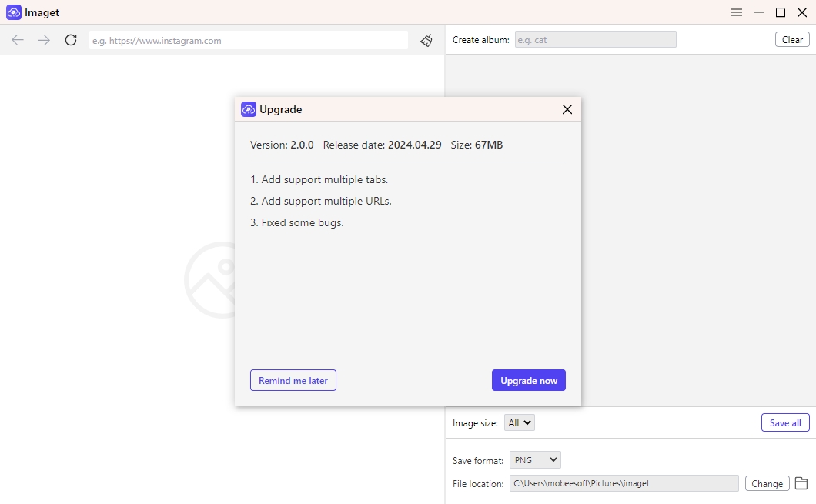Viewport: 816px width, 504px height.
Task: Open the hamburger menu in title bar
Action: pos(737,12)
